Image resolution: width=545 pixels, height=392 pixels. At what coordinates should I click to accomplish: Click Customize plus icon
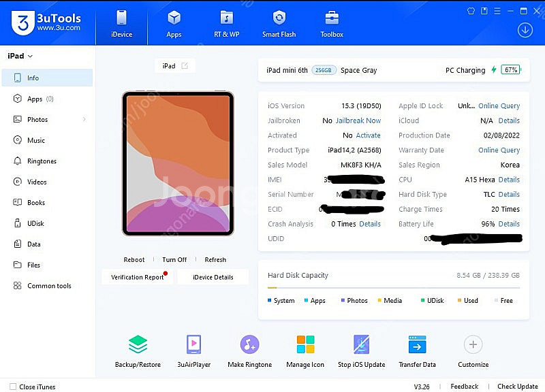(473, 344)
